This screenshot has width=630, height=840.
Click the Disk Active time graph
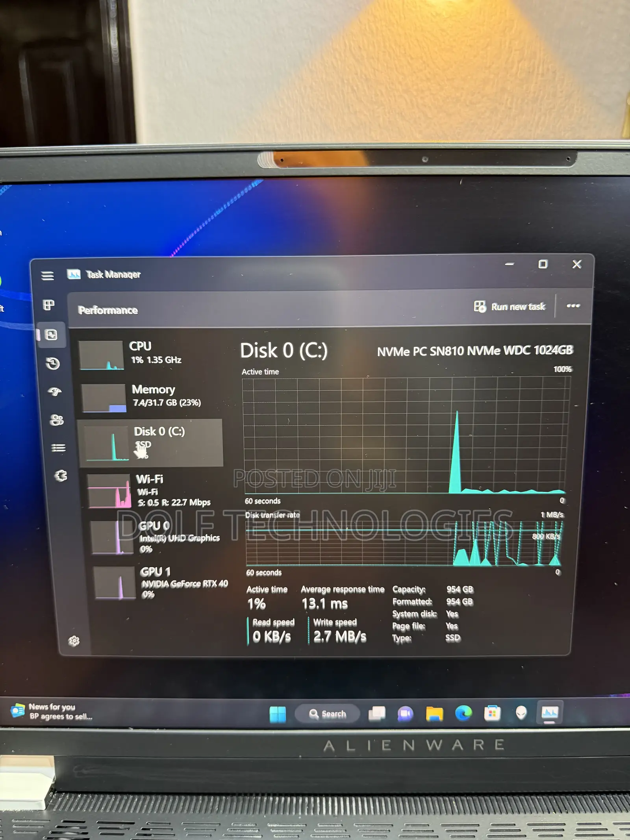pos(406,435)
